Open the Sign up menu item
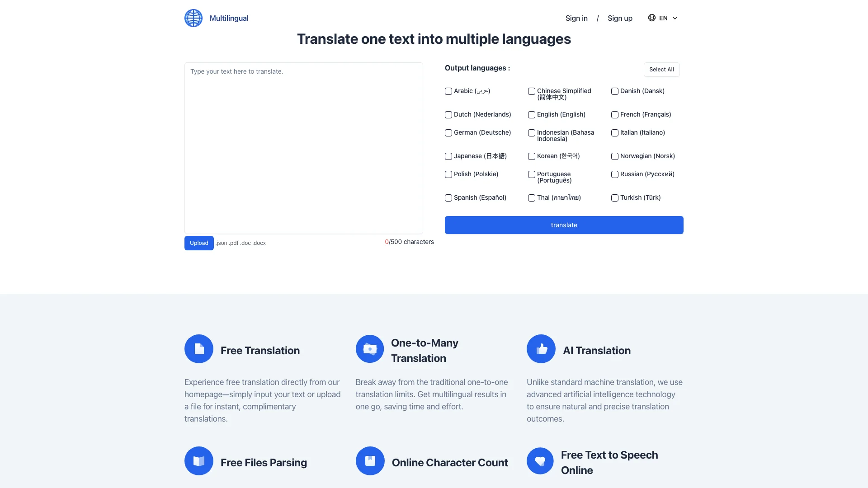The image size is (868, 488). (x=620, y=18)
